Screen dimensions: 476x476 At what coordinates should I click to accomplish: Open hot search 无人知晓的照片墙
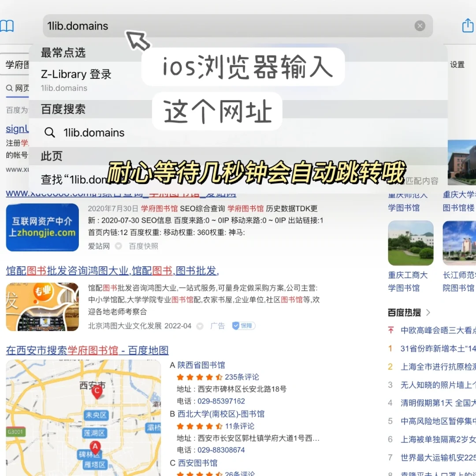point(438,385)
